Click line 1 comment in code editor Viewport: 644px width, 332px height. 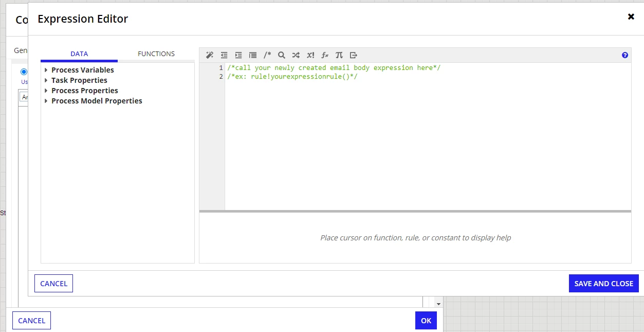(334, 68)
